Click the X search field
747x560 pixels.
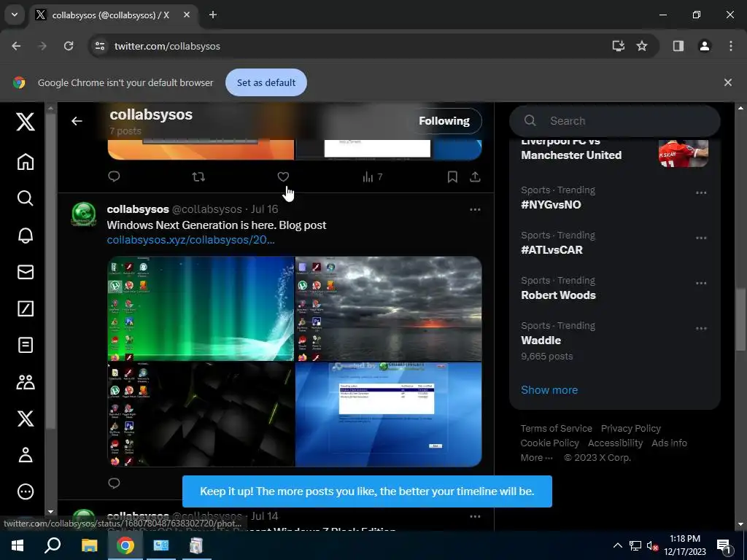[614, 121]
